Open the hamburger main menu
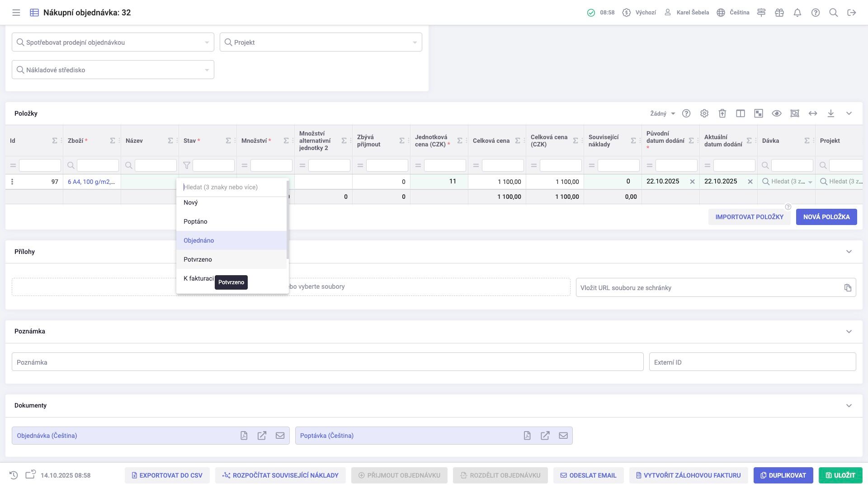Screen dimensions: 868x488 pos(16,13)
